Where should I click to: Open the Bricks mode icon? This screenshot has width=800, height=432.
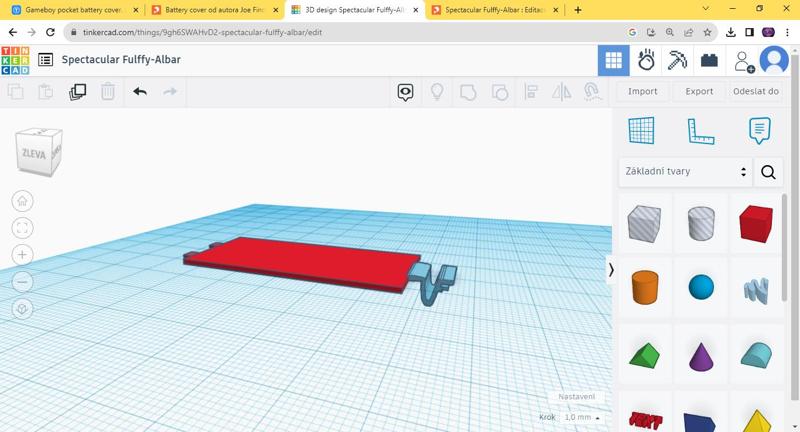[x=709, y=60]
